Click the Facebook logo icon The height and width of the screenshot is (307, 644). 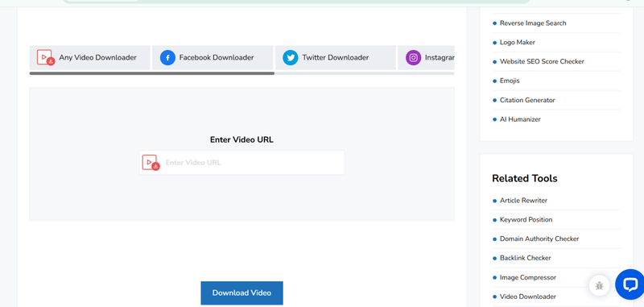167,57
